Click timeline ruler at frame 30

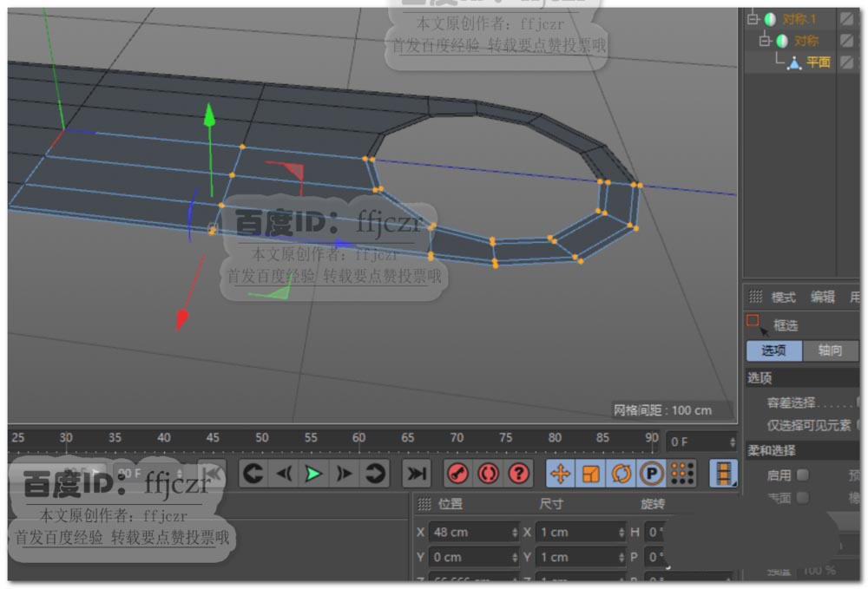click(66, 438)
